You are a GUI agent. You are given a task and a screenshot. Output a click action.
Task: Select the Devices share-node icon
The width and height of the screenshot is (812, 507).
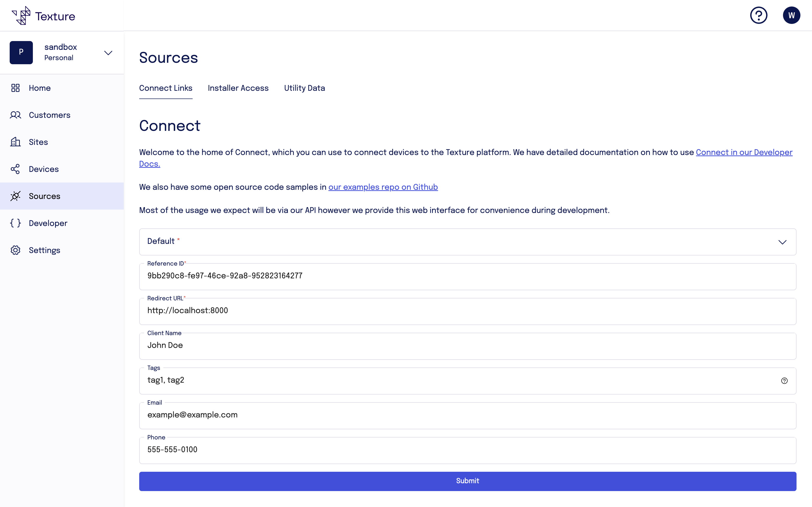[15, 169]
